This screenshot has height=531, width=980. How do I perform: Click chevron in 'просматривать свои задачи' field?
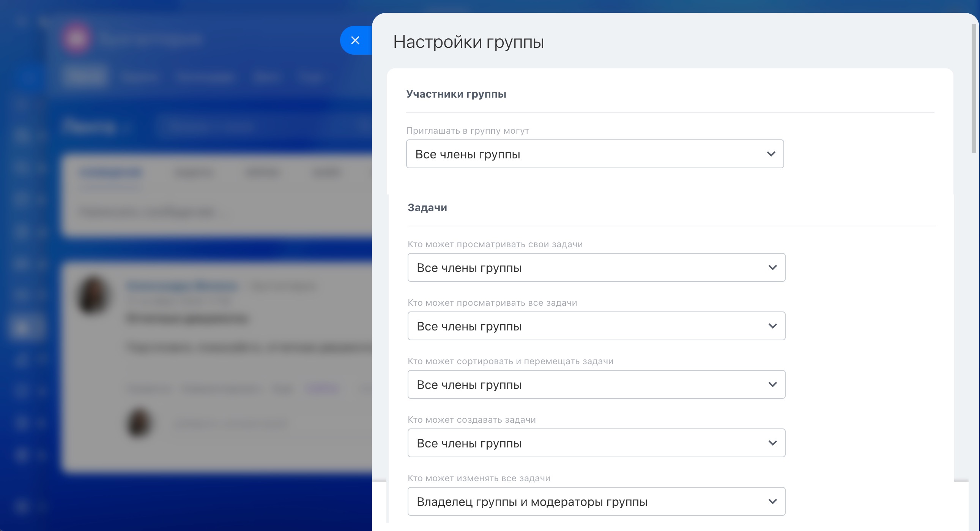(x=772, y=268)
